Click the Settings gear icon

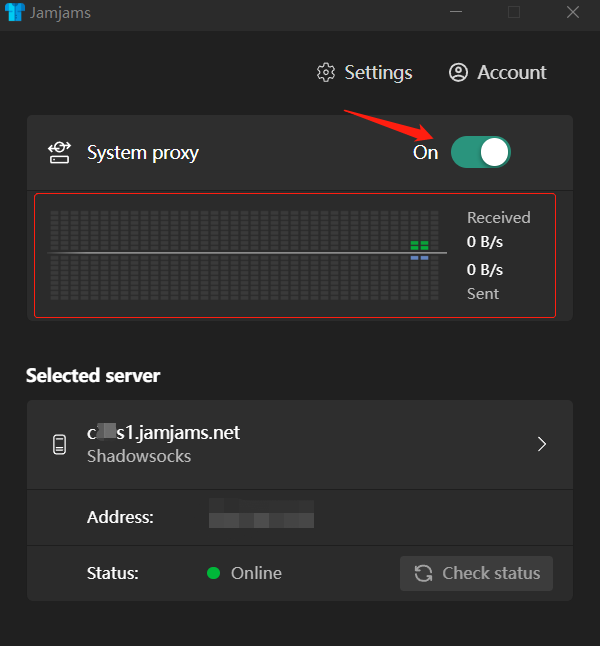point(325,73)
